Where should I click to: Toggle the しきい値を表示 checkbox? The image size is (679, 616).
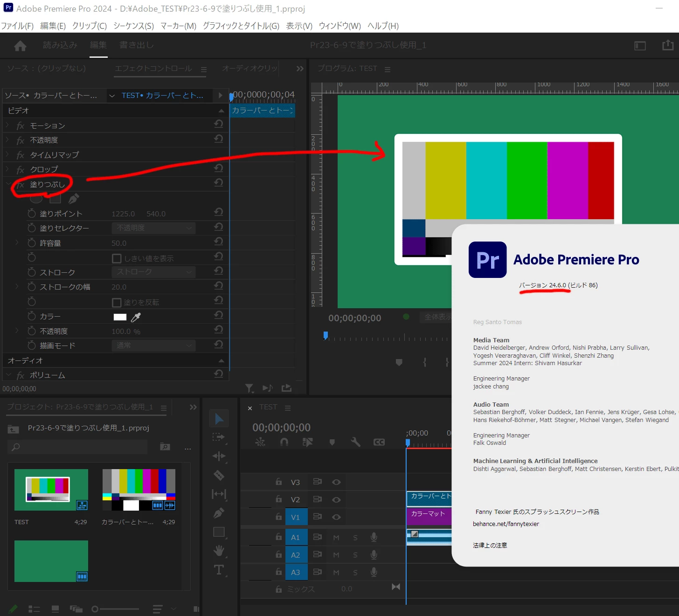(117, 258)
